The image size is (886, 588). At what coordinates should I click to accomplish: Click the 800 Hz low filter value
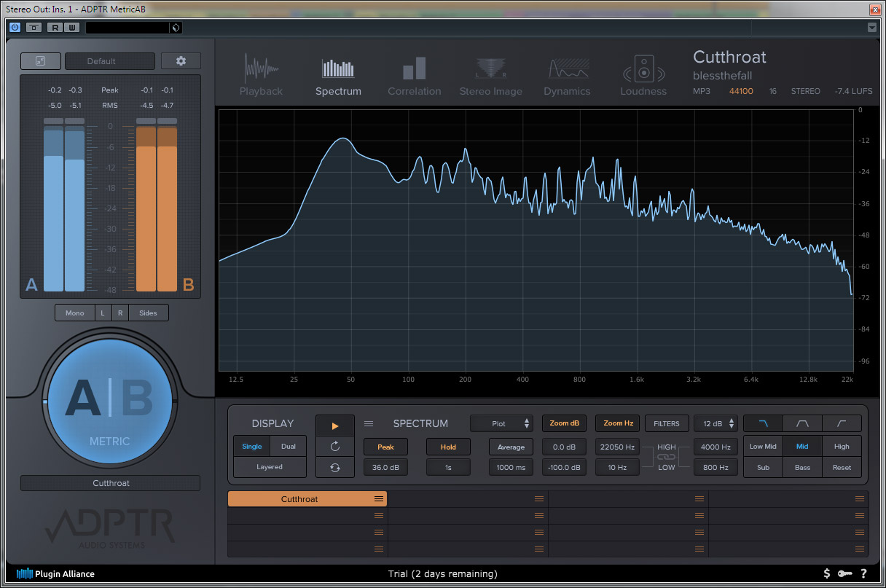[716, 467]
